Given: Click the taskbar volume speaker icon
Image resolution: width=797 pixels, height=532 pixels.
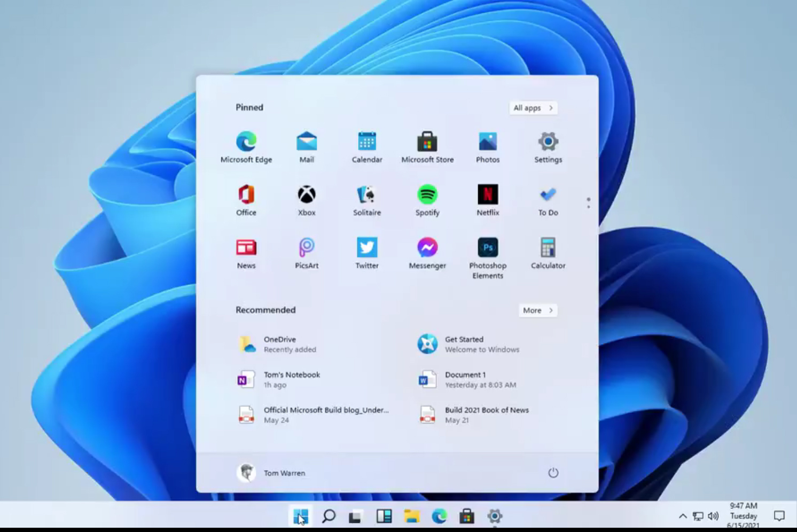Looking at the screenshot, I should pos(713,516).
